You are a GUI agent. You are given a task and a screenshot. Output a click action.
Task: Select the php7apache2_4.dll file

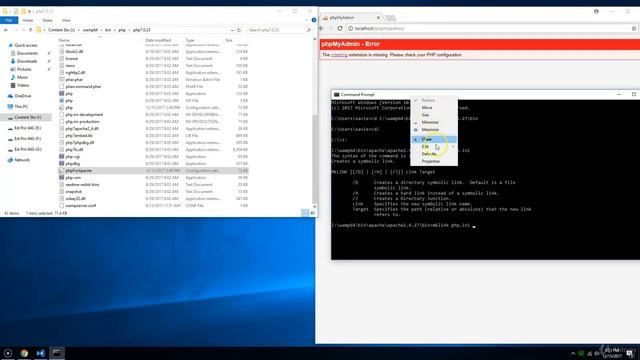(x=82, y=129)
